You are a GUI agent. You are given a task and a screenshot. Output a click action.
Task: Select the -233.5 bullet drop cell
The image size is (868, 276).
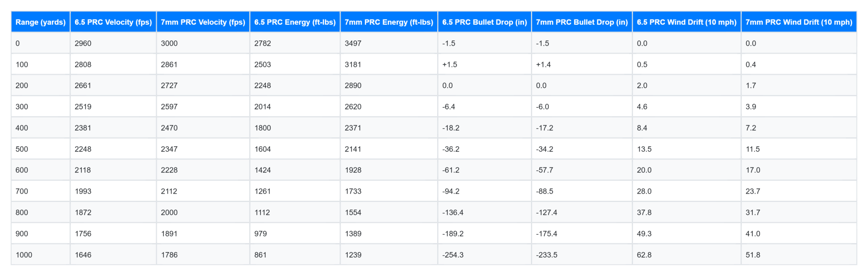coord(582,255)
